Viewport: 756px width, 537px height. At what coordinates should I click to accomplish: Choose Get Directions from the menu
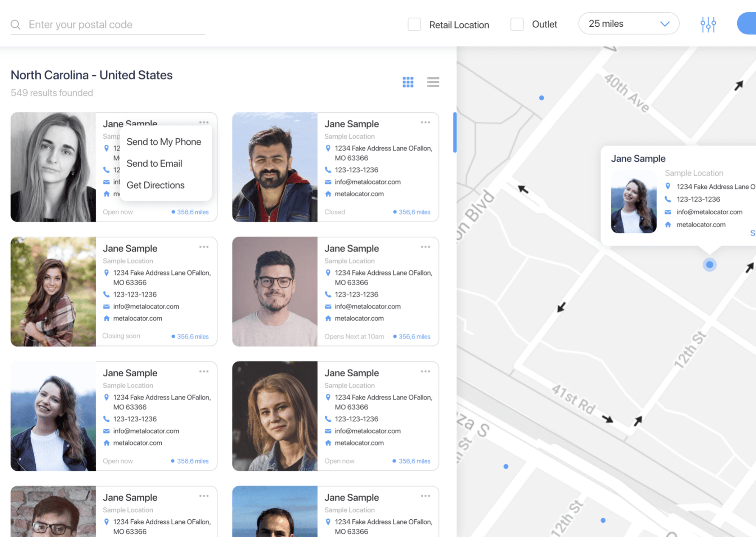coord(156,185)
